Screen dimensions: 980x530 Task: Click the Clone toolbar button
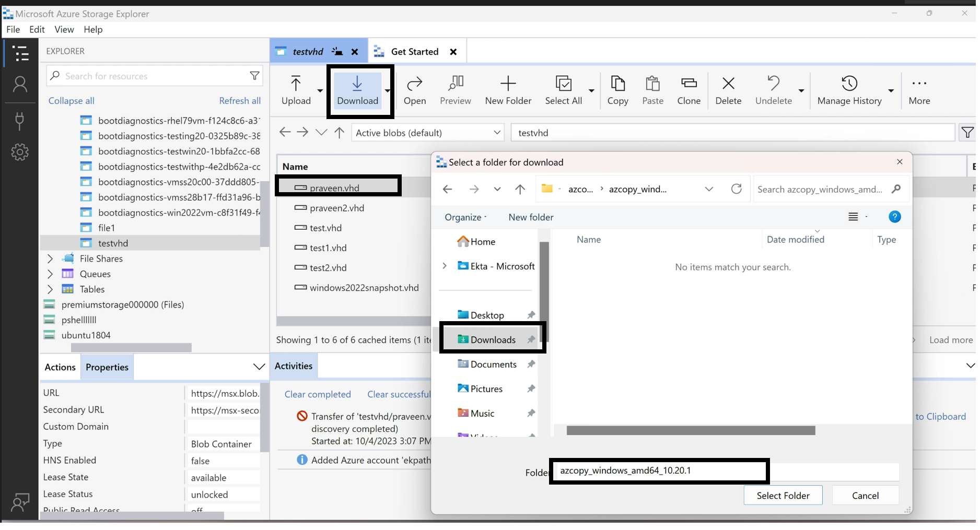point(689,90)
